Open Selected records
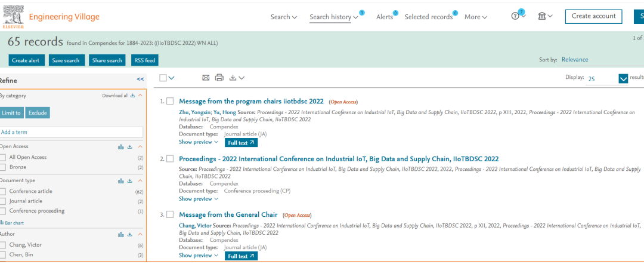The height and width of the screenshot is (264, 644). pos(428,17)
